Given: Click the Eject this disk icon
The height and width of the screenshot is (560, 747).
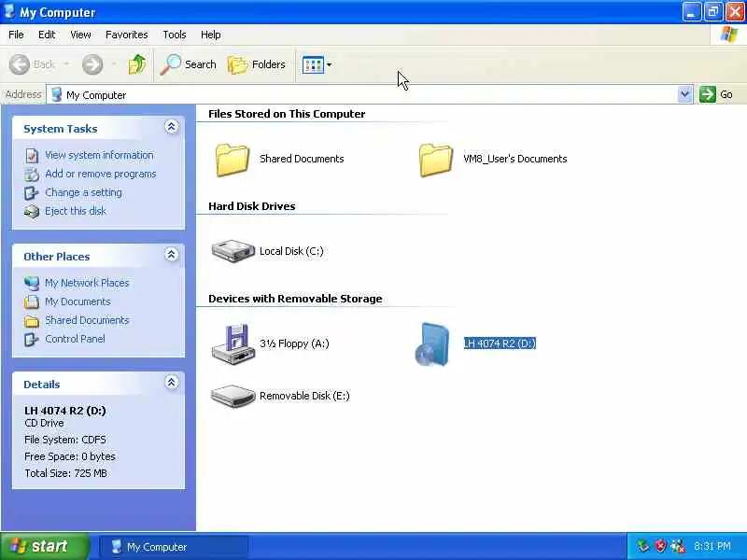Looking at the screenshot, I should 32,212.
